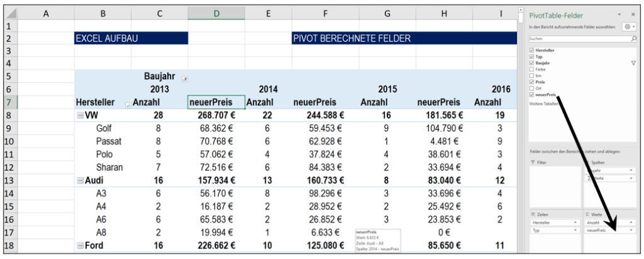
Task: Open the pane options arrow beside title
Action: (x=619, y=15)
